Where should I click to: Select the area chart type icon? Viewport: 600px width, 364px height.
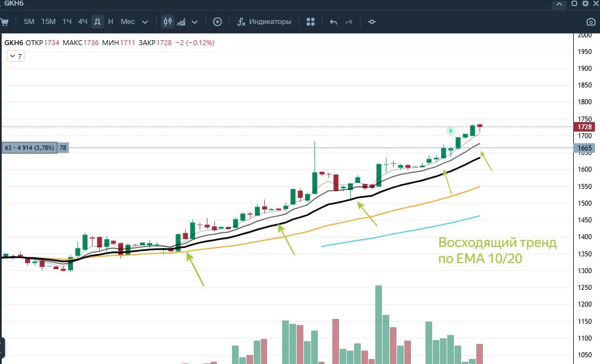point(181,22)
